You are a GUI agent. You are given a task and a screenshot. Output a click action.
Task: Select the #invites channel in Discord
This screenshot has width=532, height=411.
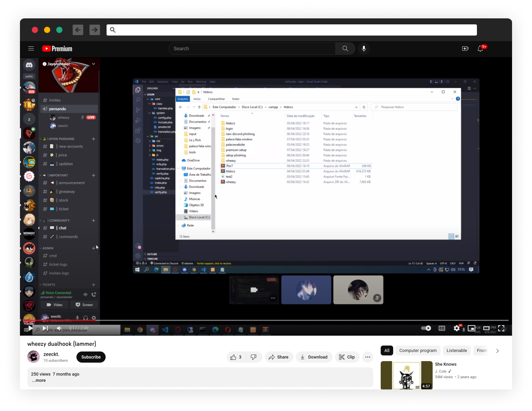pos(69,100)
